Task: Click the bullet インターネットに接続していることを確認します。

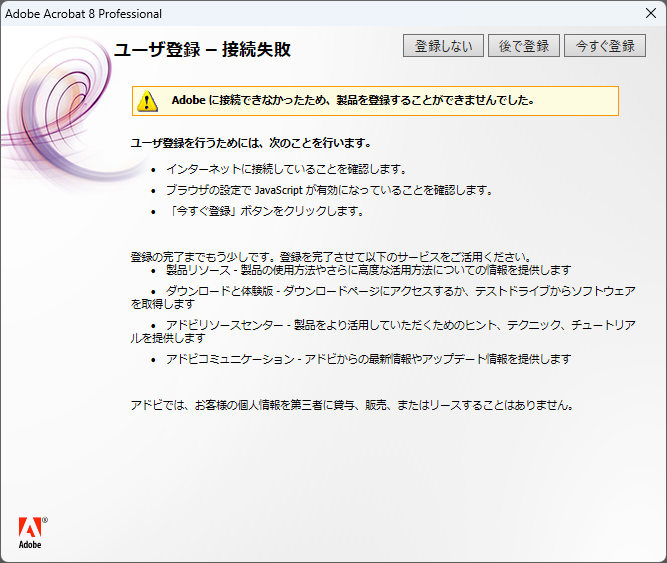Action: [x=286, y=169]
